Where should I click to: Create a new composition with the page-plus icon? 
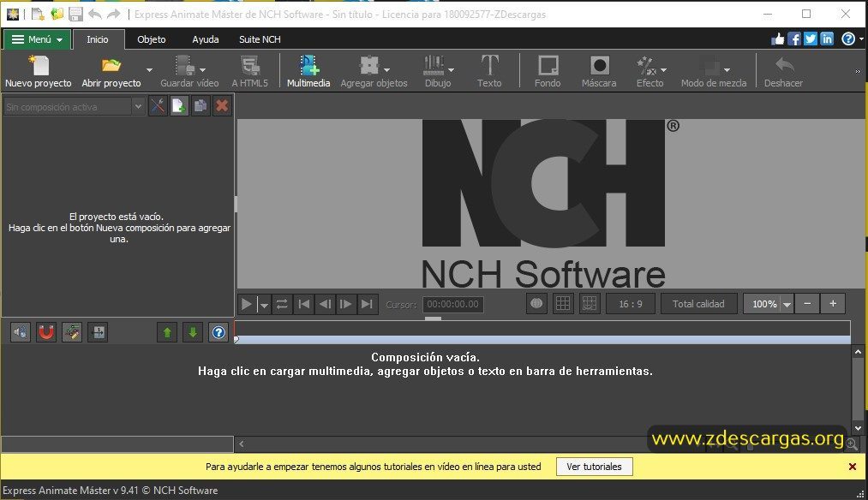tap(179, 106)
